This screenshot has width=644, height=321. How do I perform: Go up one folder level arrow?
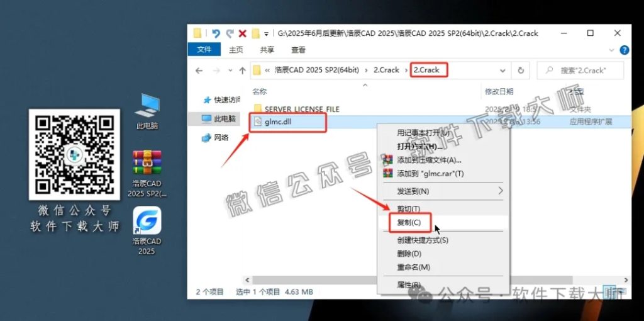coord(242,70)
